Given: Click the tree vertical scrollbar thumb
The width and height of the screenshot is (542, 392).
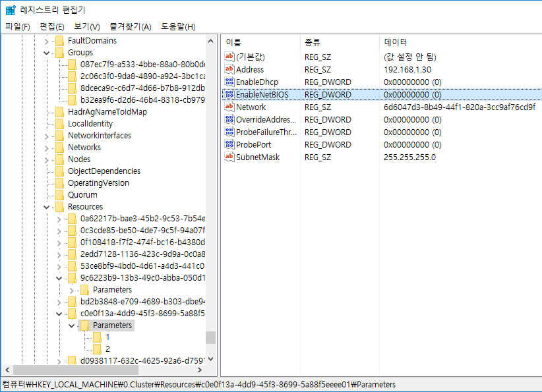Looking at the screenshot, I should coord(210,338).
